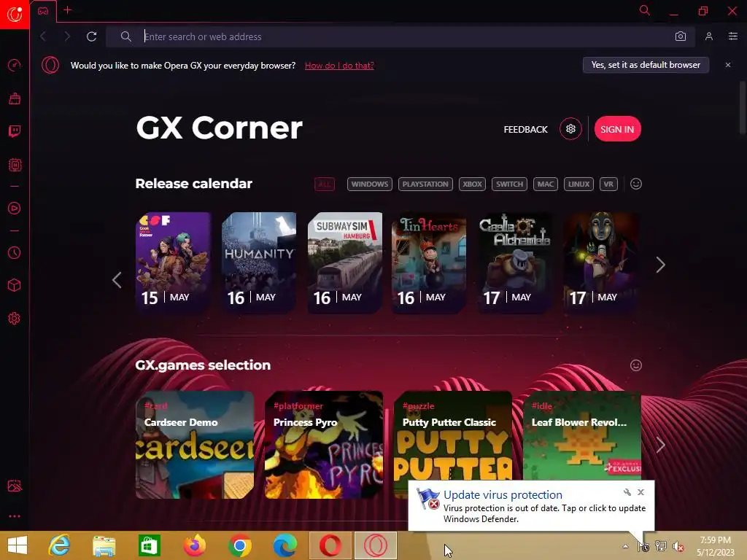Click the SIGN IN button

[617, 129]
